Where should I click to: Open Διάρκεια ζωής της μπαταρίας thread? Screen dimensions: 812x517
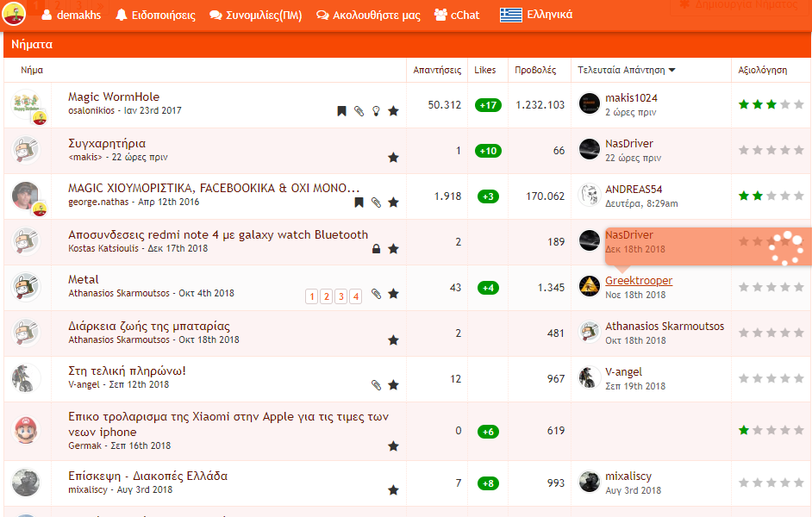tap(149, 327)
